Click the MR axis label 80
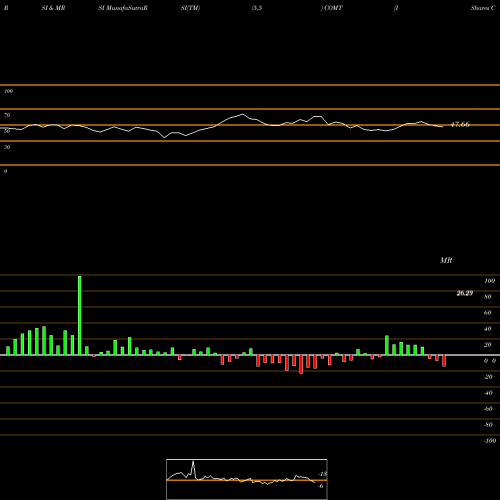The width and height of the screenshot is (500, 500). tap(488, 297)
